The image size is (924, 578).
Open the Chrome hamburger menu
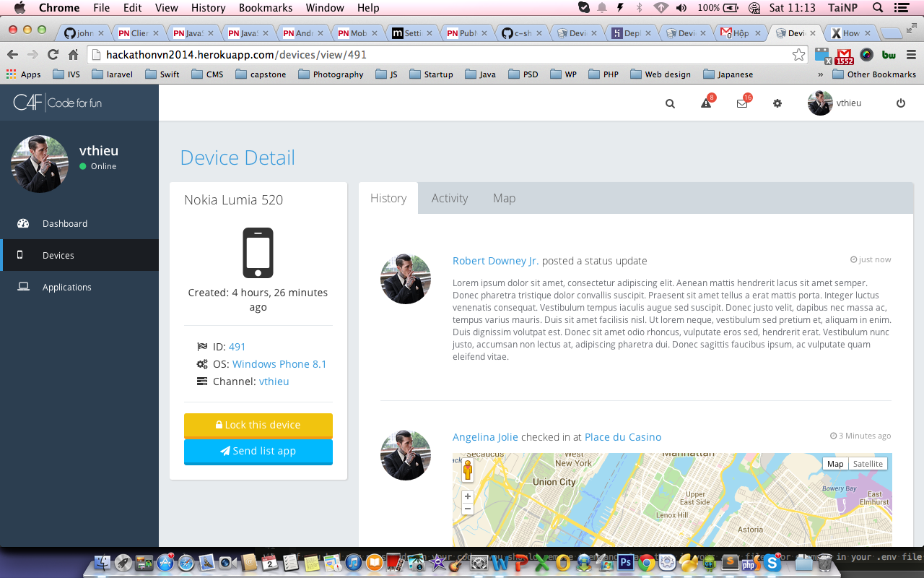(911, 54)
